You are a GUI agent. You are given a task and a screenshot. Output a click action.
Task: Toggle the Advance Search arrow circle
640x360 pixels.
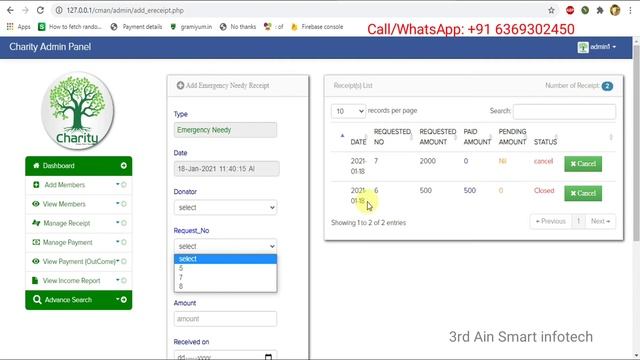click(x=124, y=300)
